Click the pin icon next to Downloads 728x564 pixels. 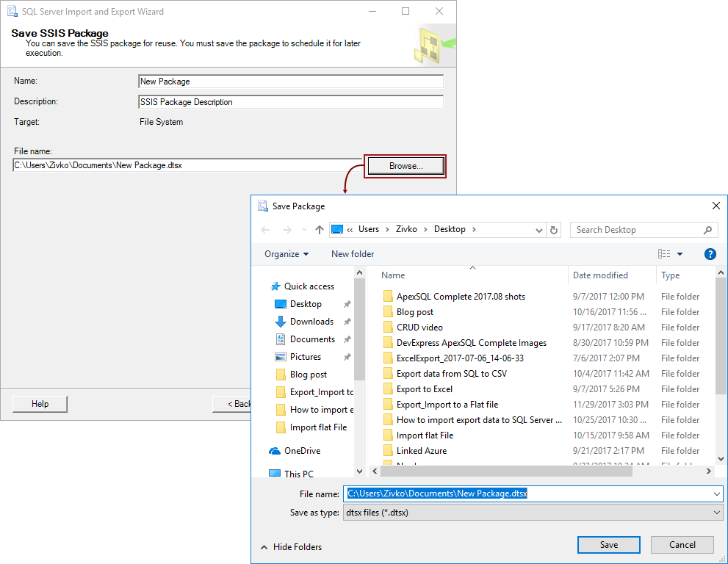(347, 322)
